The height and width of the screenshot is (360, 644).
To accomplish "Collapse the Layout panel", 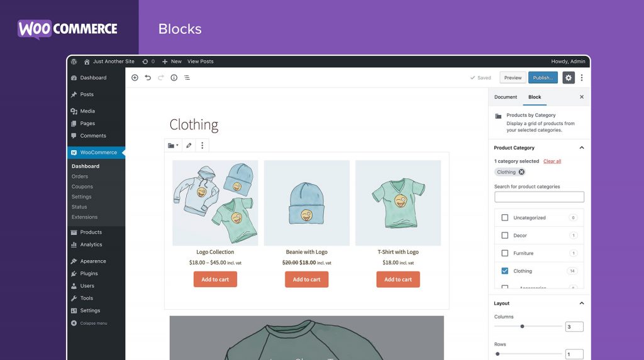I will point(582,303).
